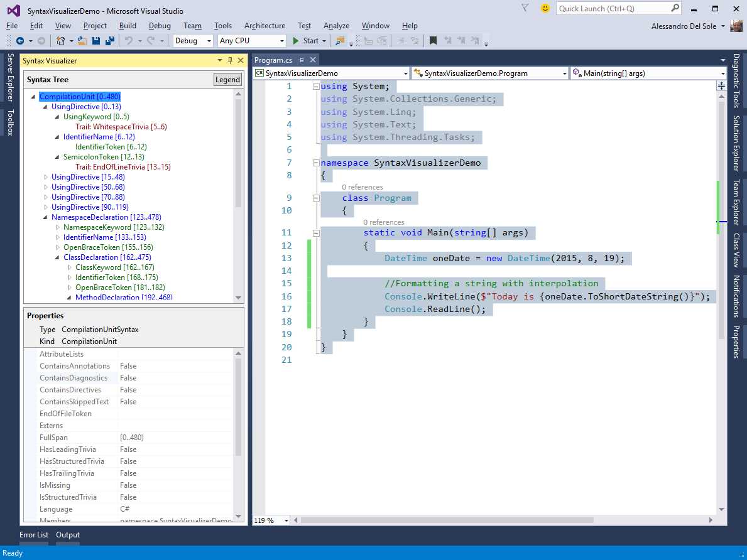
Task: Close the Syntax Visualizer panel
Action: (240, 60)
